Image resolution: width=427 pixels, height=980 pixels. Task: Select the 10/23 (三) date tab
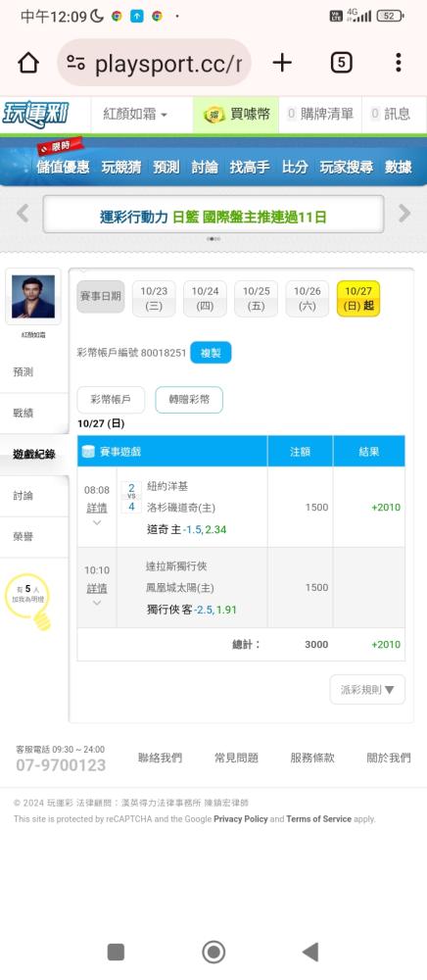(x=154, y=299)
